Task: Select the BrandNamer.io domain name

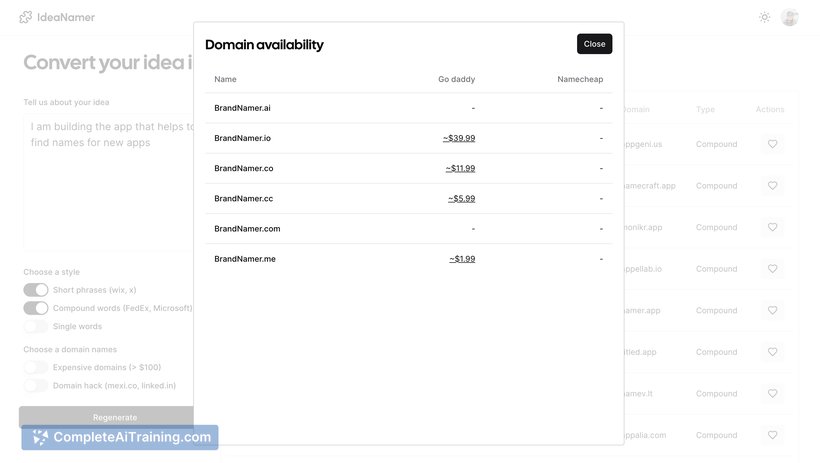Action: click(x=242, y=138)
